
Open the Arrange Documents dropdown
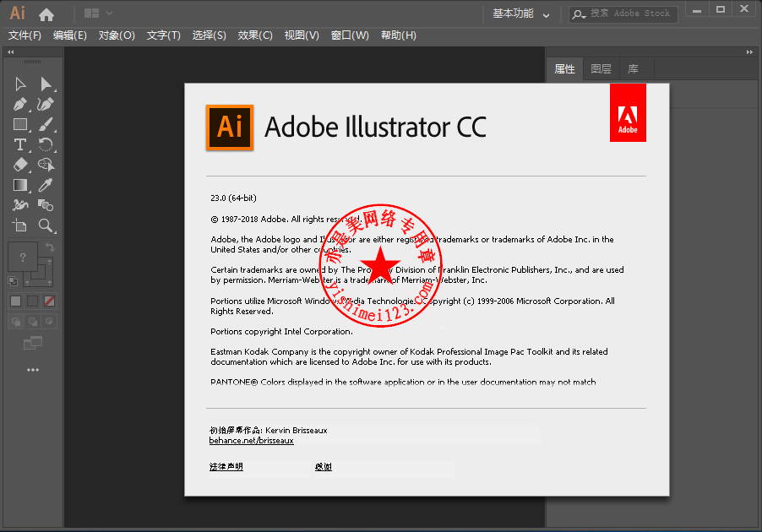click(x=98, y=14)
